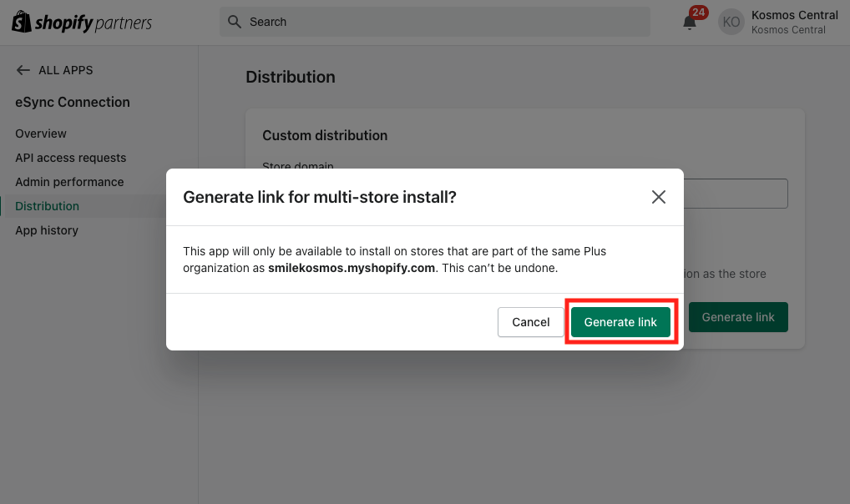This screenshot has height=504, width=850.
Task: Confirm with the dialog's Generate link button
Action: (620, 322)
